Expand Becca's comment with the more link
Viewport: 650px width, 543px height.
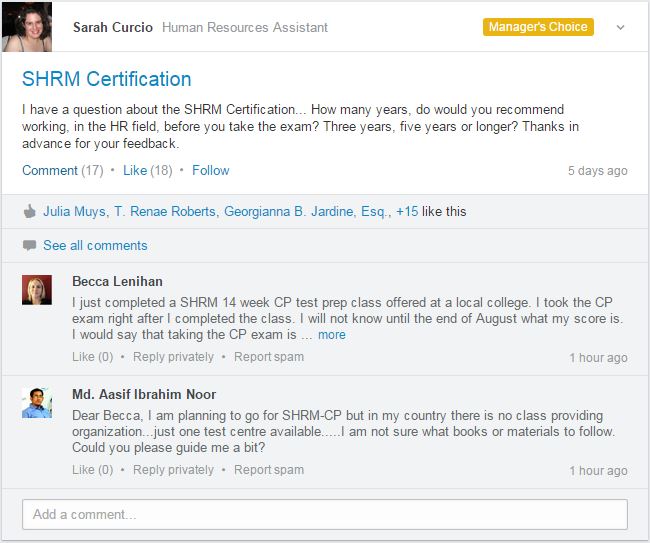coord(332,335)
